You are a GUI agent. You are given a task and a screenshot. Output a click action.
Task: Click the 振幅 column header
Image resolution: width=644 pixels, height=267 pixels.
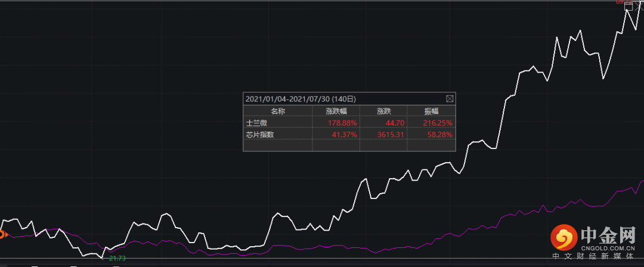click(431, 111)
